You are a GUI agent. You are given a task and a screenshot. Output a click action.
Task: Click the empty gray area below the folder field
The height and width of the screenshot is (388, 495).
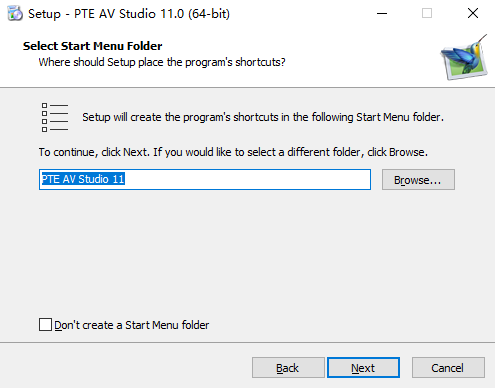[x=247, y=253]
